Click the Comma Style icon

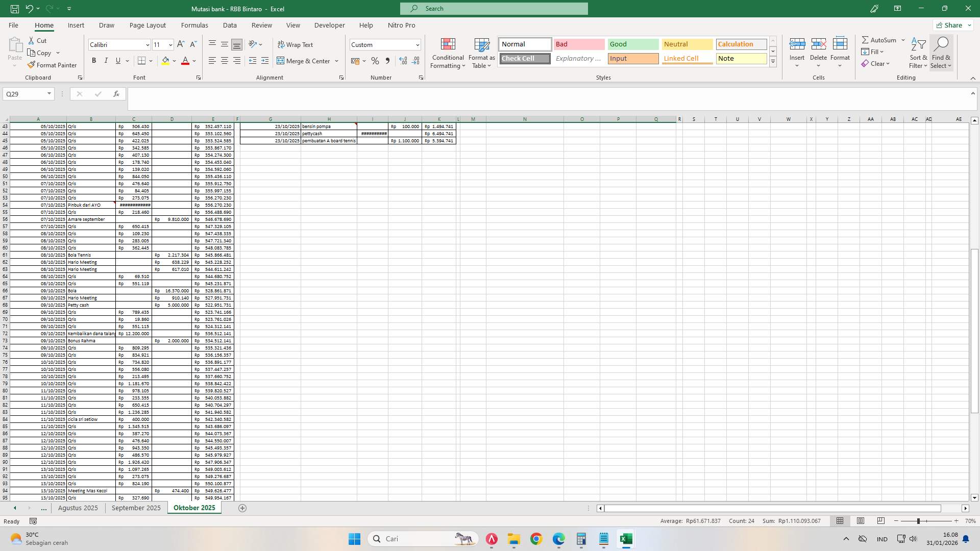coord(387,61)
